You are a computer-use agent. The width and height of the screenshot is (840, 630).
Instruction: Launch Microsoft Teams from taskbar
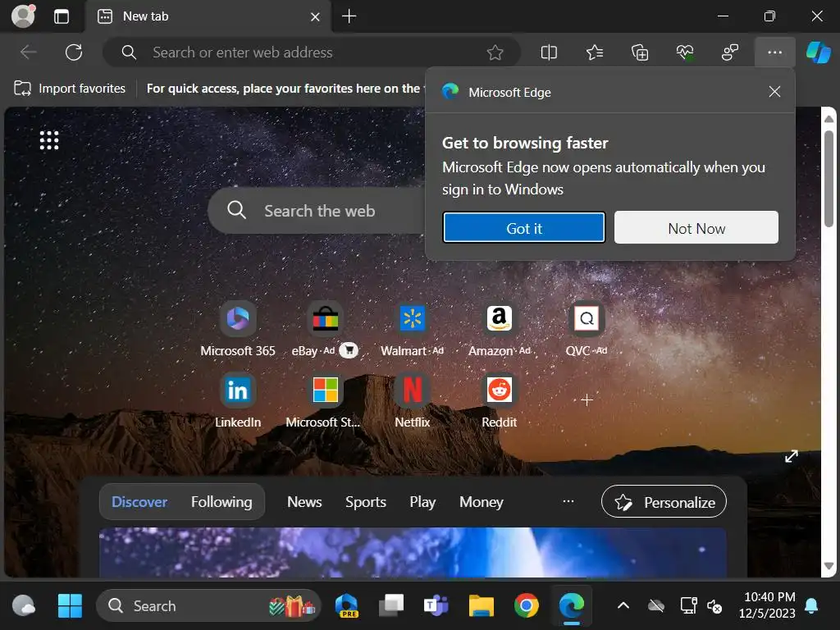coord(436,606)
